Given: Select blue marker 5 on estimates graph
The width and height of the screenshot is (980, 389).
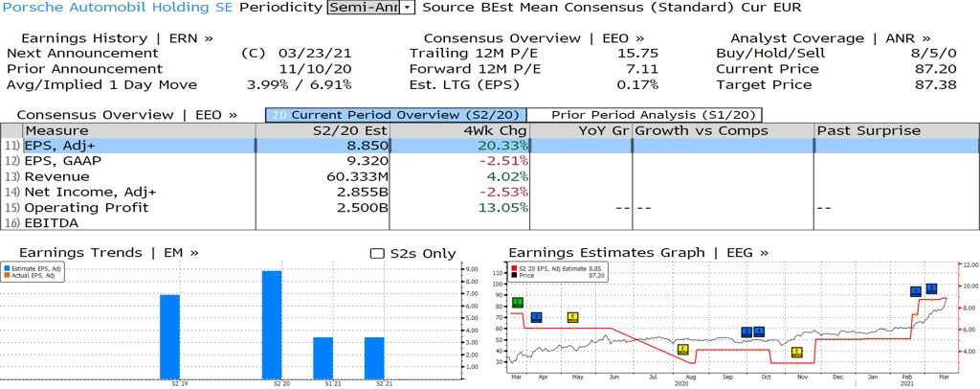Looking at the screenshot, I should 931,288.
